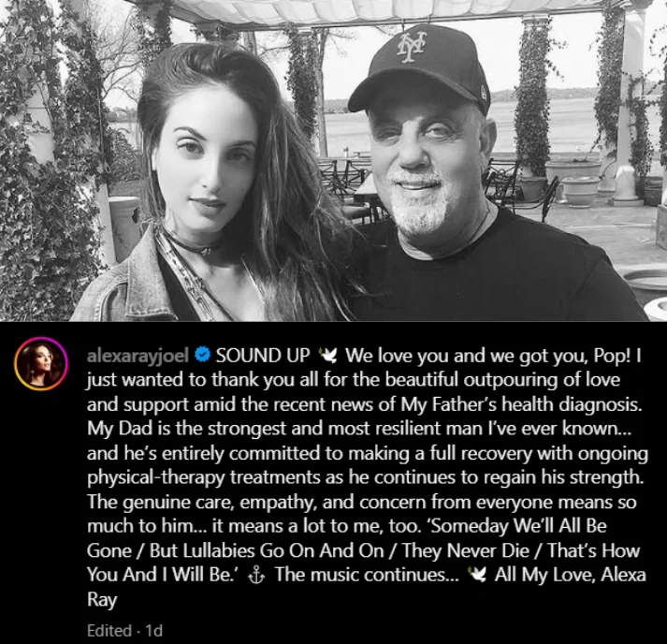The image size is (667, 644).
Task: Click the dove emoji before All My Love
Action: click(477, 575)
